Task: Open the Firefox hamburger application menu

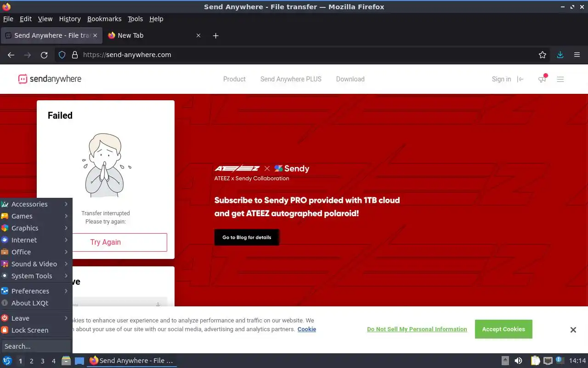Action: [x=577, y=55]
